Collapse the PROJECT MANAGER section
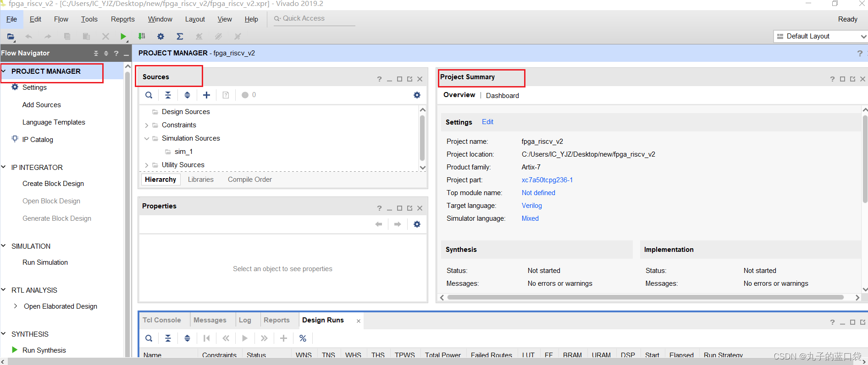The image size is (868, 365). point(4,71)
